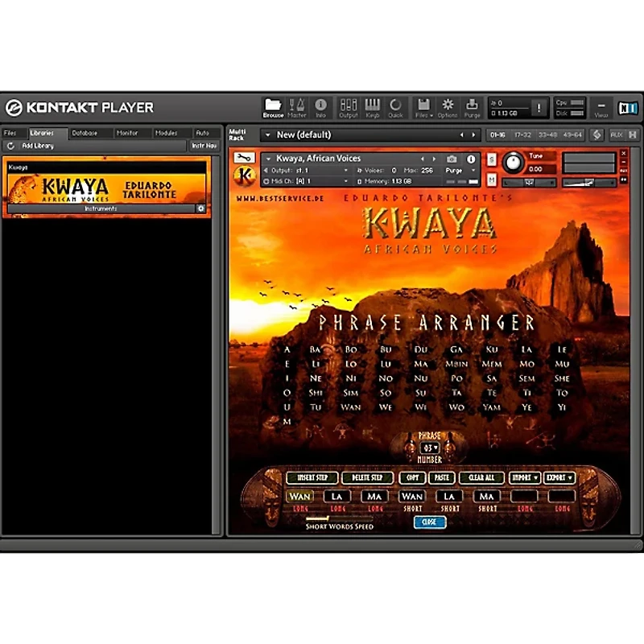
Task: Click the camera snapshot icon
Action: (452, 159)
